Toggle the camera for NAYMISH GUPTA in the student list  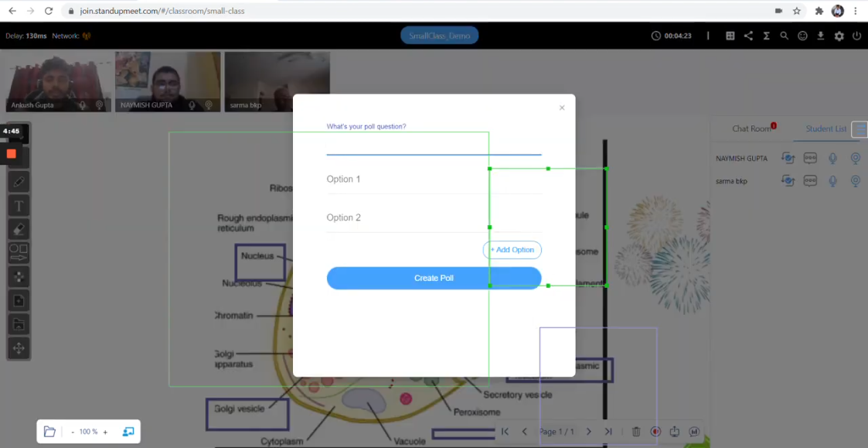pos(856,158)
